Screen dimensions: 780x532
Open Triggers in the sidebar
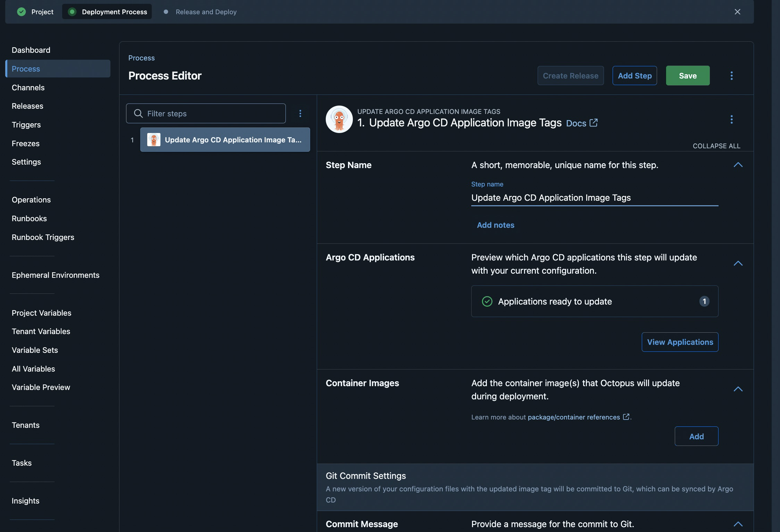[x=26, y=125]
